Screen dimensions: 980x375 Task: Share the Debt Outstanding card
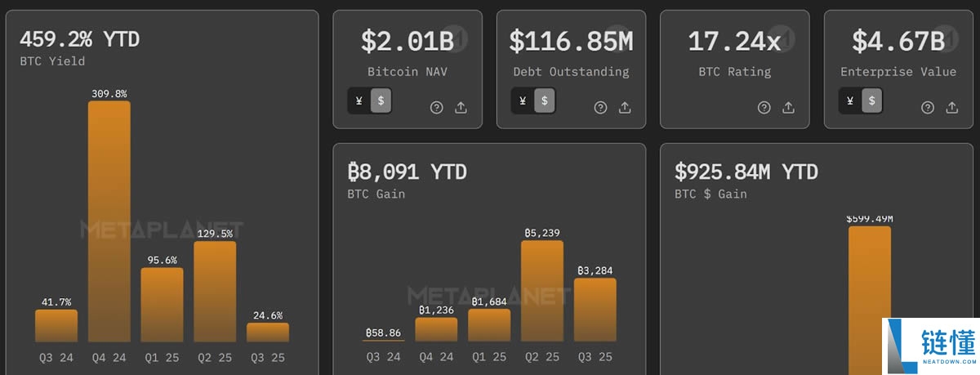[625, 107]
